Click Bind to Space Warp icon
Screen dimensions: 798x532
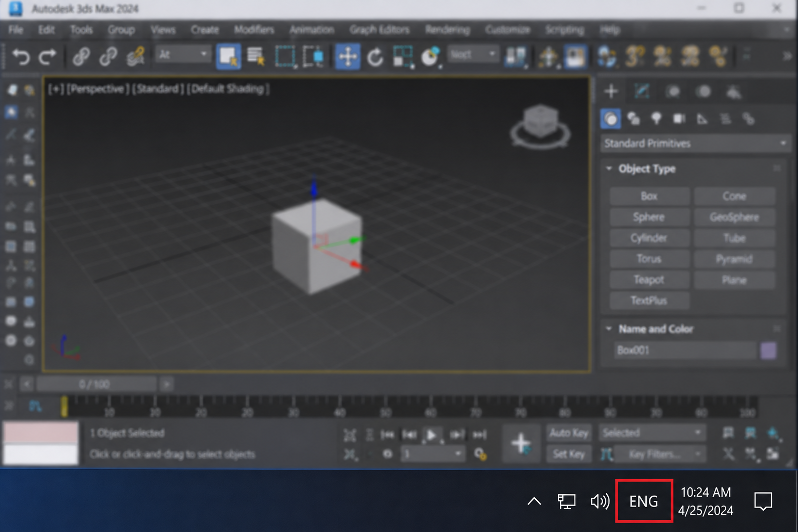coord(136,56)
